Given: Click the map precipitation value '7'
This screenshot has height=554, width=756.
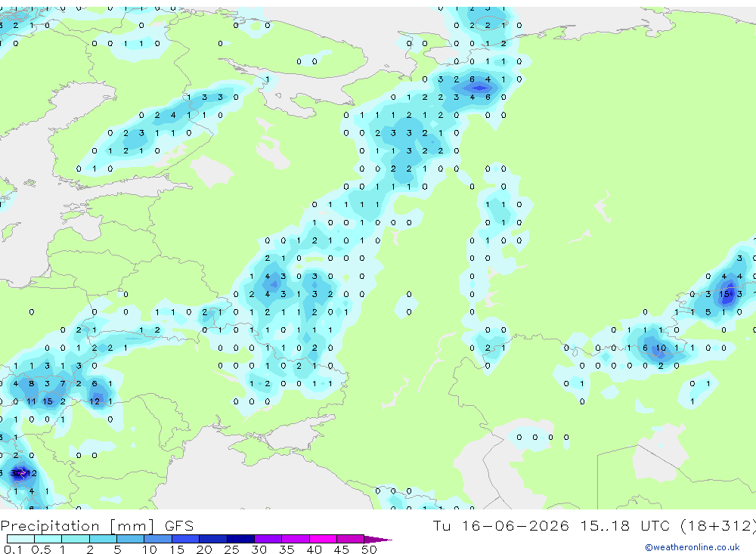Looking at the screenshot, I should coord(63,383).
